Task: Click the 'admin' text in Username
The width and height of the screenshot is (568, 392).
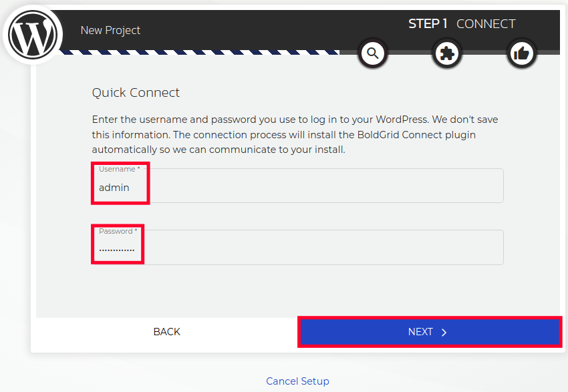Action: pyautogui.click(x=114, y=188)
